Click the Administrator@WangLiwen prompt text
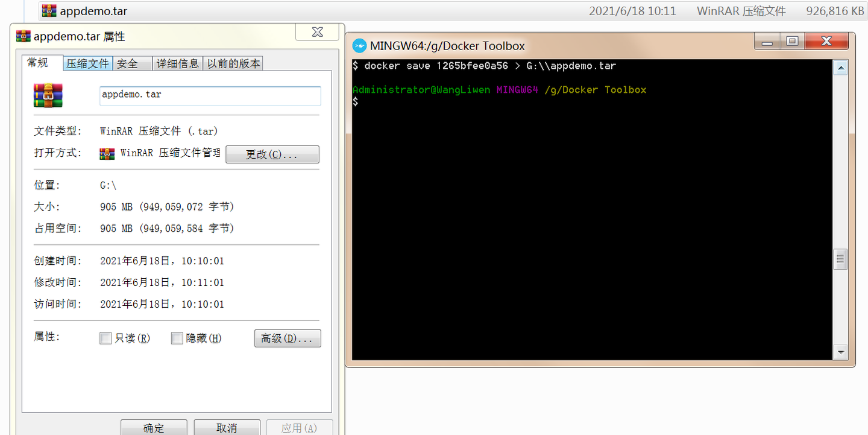Image resolution: width=868 pixels, height=435 pixels. [421, 90]
